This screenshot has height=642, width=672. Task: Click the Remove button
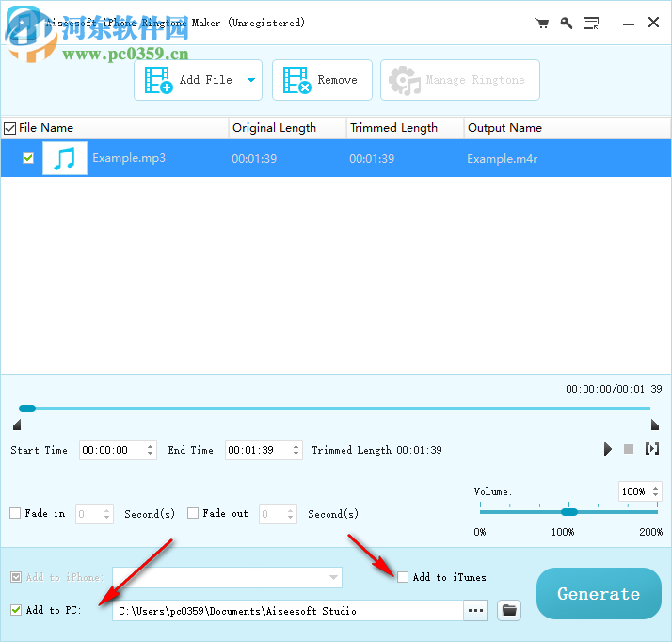322,80
